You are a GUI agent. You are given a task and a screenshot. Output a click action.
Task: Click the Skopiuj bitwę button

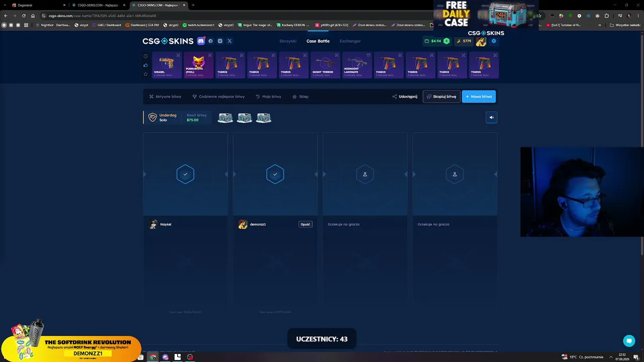[x=441, y=97]
